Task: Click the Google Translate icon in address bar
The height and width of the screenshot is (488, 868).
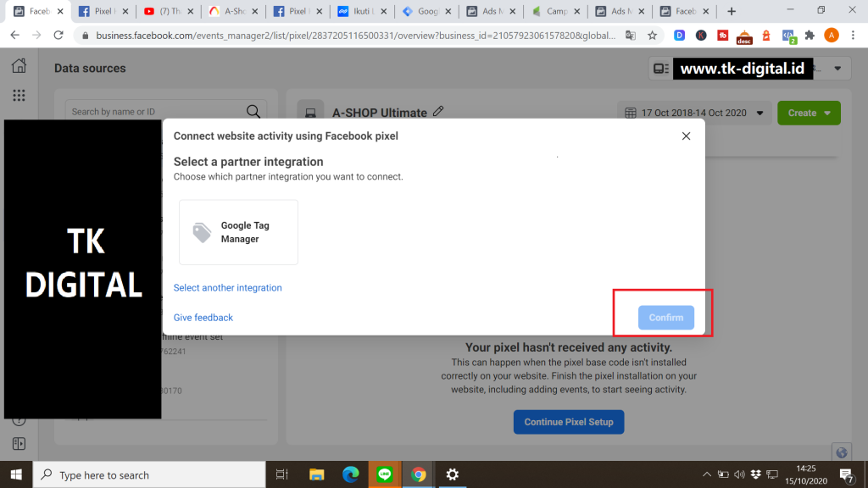Action: 630,36
